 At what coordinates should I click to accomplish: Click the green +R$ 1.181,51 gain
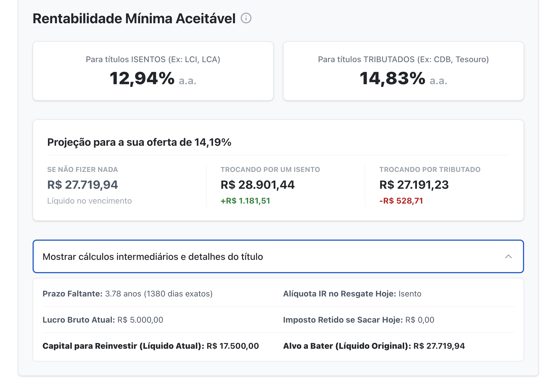[245, 201]
